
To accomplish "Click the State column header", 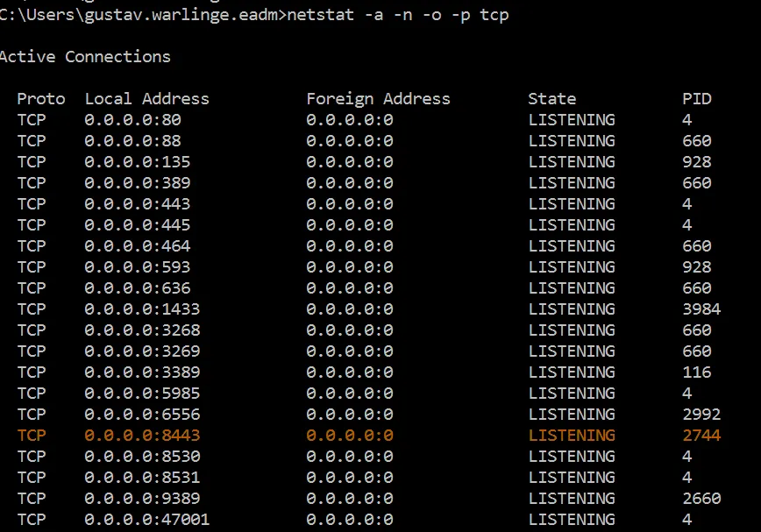I will [x=552, y=98].
